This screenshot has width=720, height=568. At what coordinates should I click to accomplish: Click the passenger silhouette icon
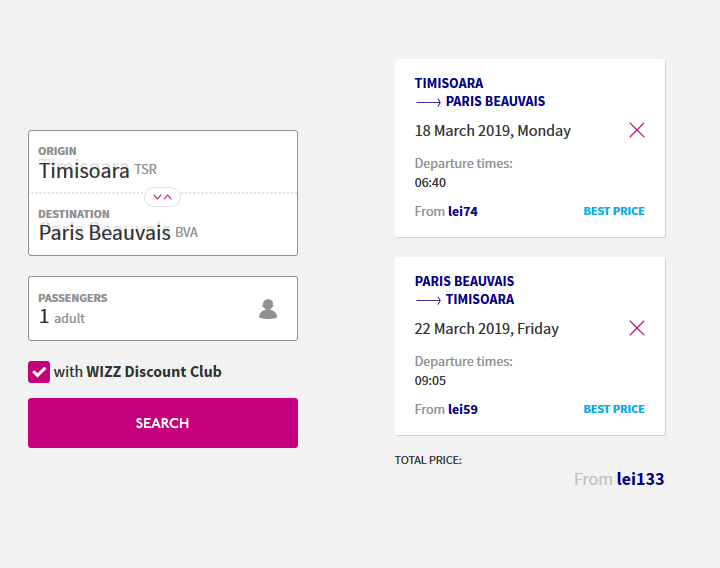268,309
